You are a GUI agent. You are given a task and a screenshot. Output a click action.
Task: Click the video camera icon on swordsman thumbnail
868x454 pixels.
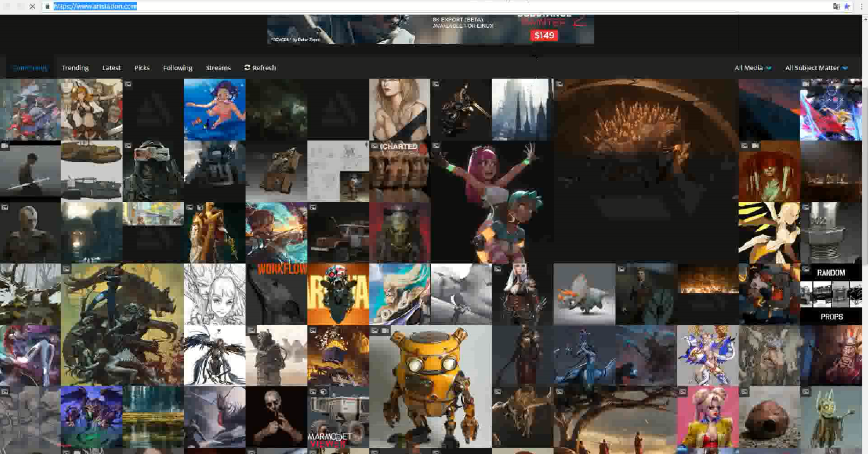point(5,146)
